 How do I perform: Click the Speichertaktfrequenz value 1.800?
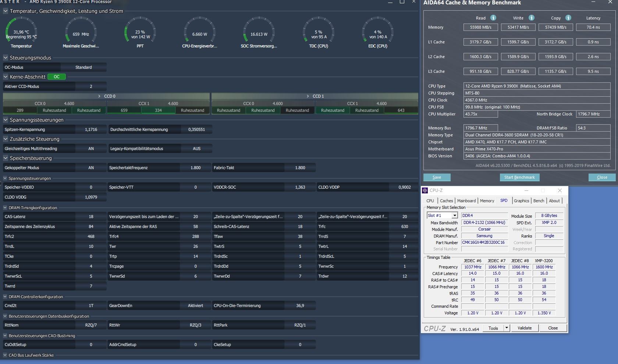coord(195,168)
